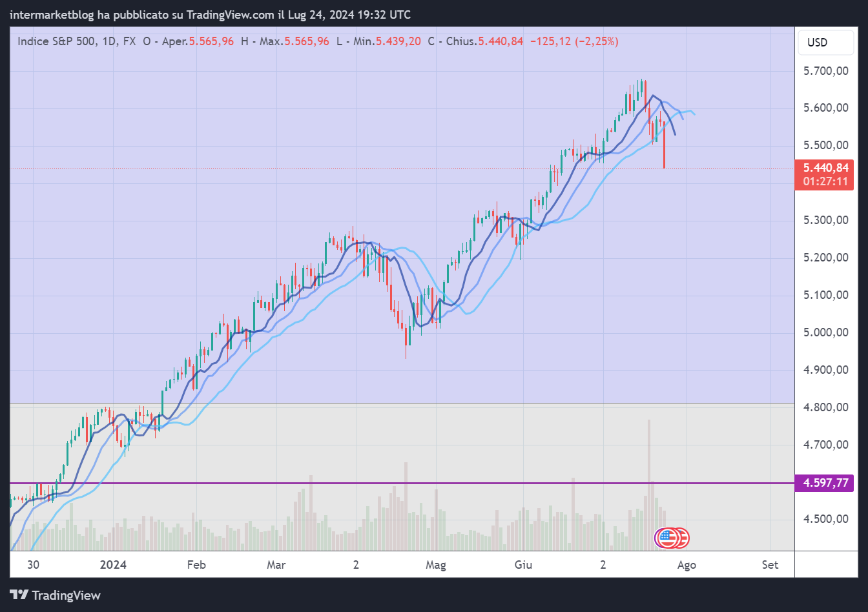The width and height of the screenshot is (868, 612).
Task: Click the 4.800,00 price axis label
Action: click(x=825, y=407)
